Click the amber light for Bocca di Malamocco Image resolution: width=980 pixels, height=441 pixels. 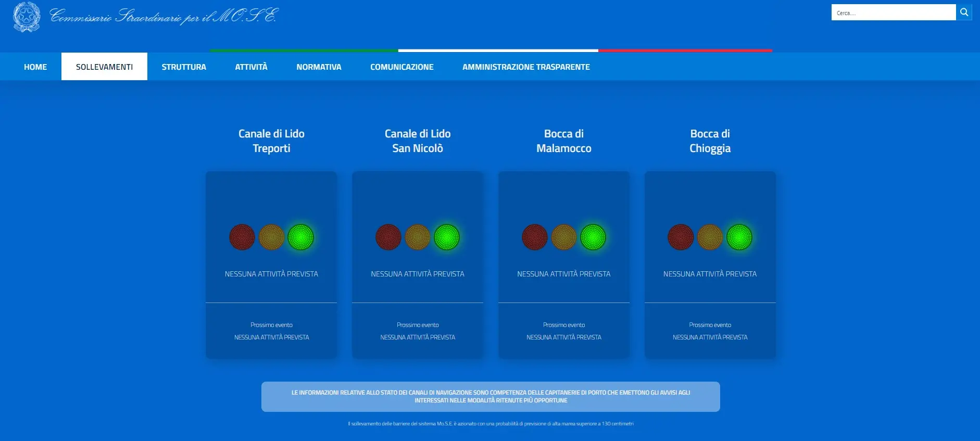564,237
